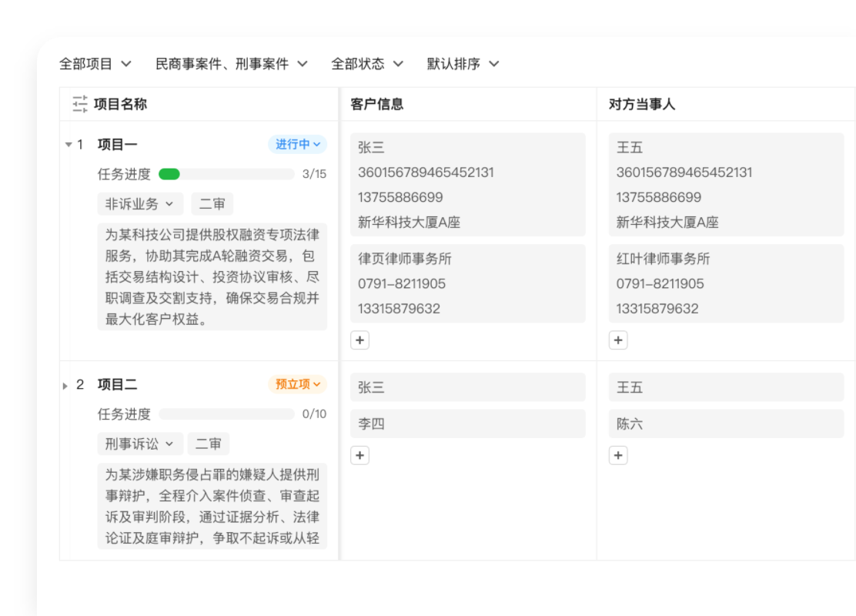This screenshot has height=616, width=856.
Task: Click the 律页律师事务所 customer card
Action: (468, 283)
